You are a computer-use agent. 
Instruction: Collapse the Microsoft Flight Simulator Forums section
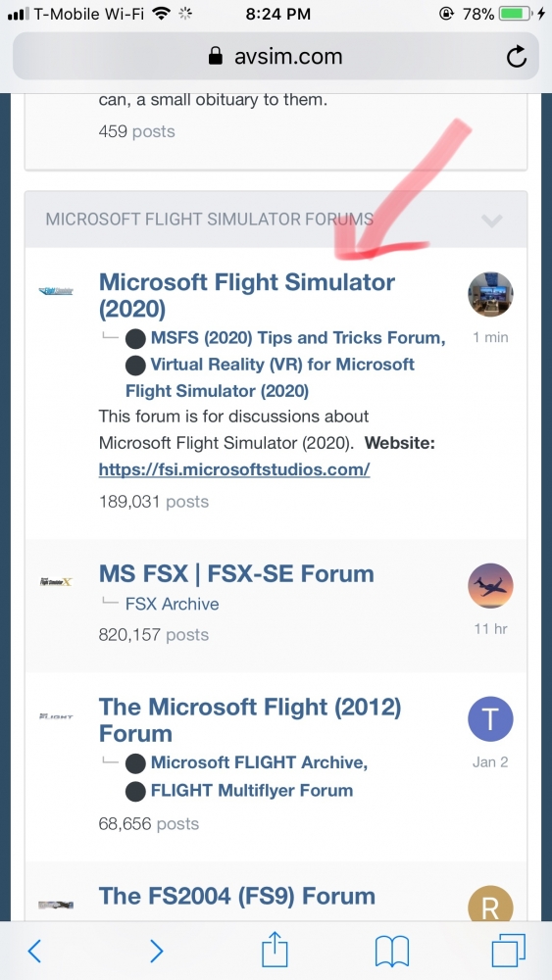(x=492, y=220)
